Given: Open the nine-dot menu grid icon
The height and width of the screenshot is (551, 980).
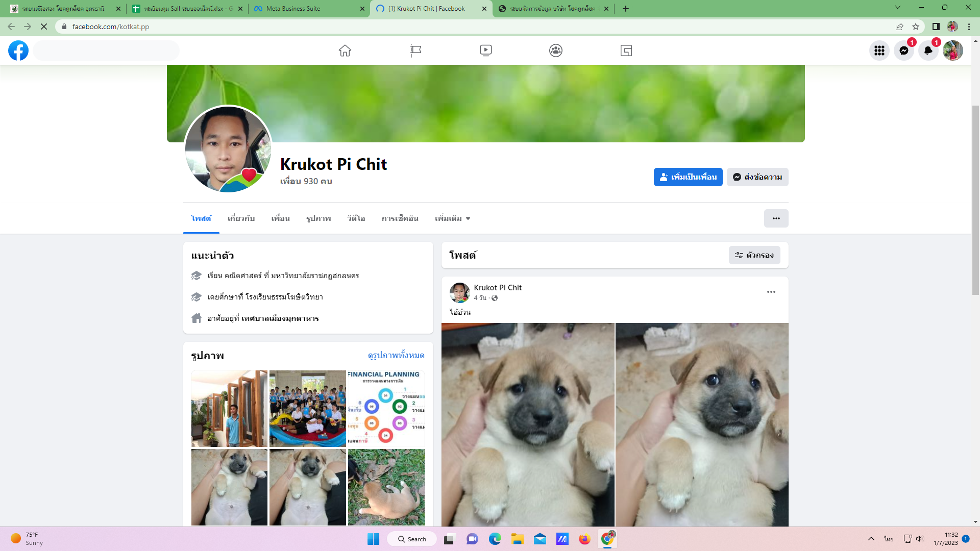Looking at the screenshot, I should (x=879, y=51).
